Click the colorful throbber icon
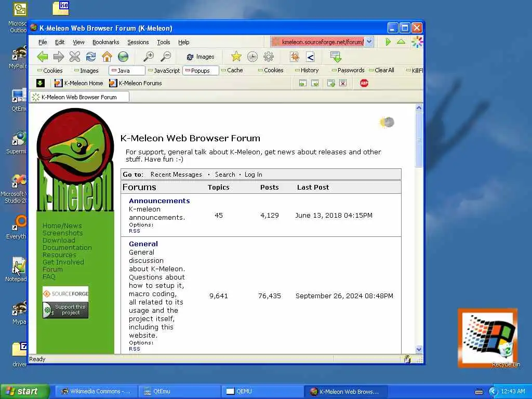This screenshot has height=399, width=532. tap(417, 42)
